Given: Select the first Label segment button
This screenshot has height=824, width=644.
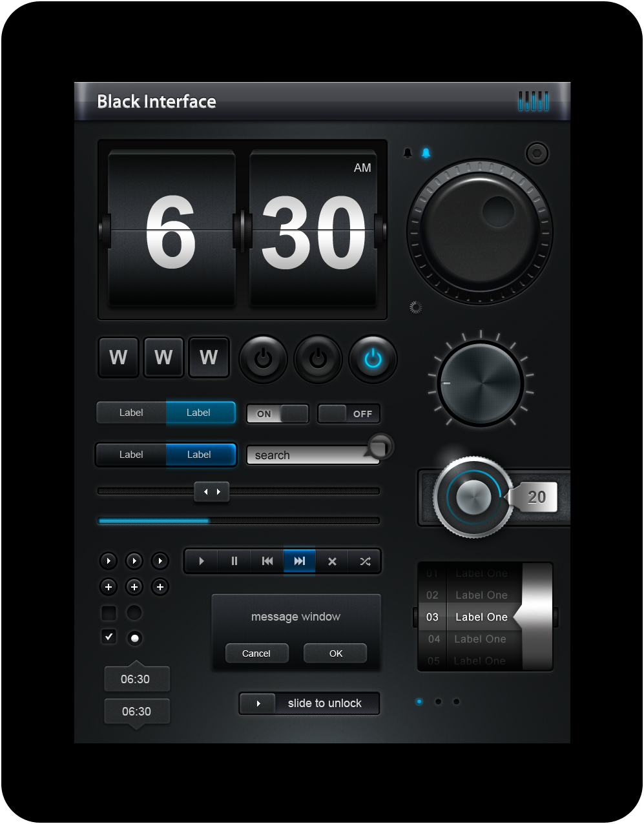Looking at the screenshot, I should pos(131,412).
